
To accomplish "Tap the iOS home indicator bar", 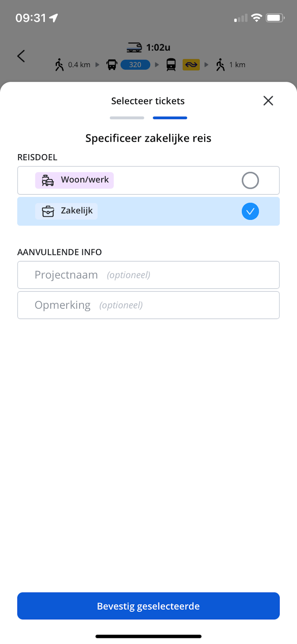I will [148, 636].
